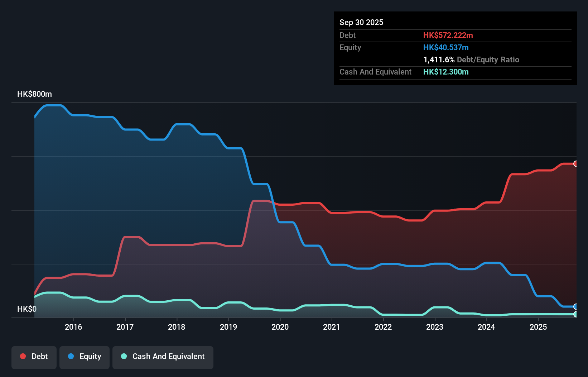The height and width of the screenshot is (377, 588).
Task: Click the 2024 x-axis label
Action: click(x=486, y=327)
